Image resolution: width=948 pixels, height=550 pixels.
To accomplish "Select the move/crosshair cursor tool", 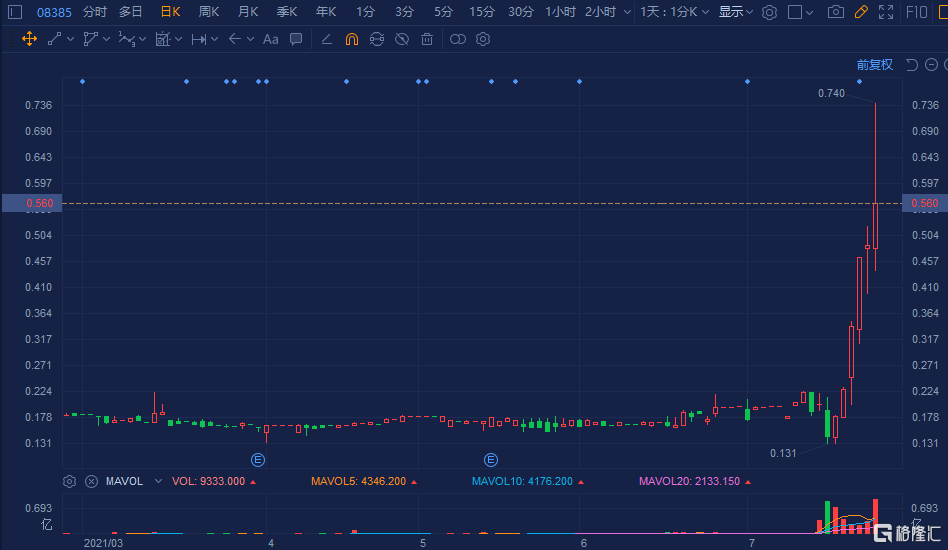I will 29,39.
